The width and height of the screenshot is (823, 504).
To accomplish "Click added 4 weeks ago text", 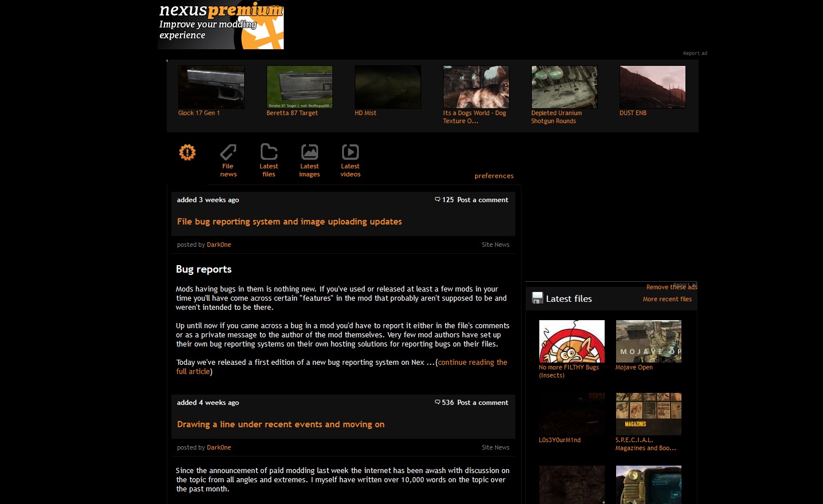I will [x=208, y=403].
